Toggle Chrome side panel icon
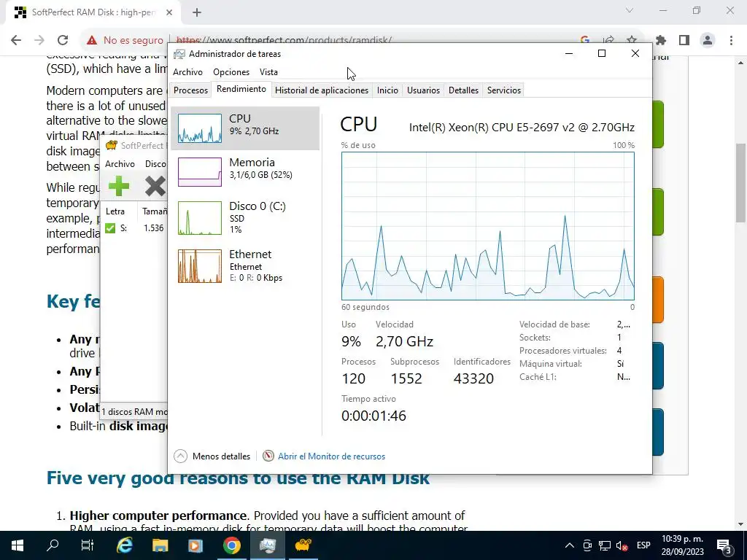This screenshot has height=560, width=747. (x=684, y=40)
